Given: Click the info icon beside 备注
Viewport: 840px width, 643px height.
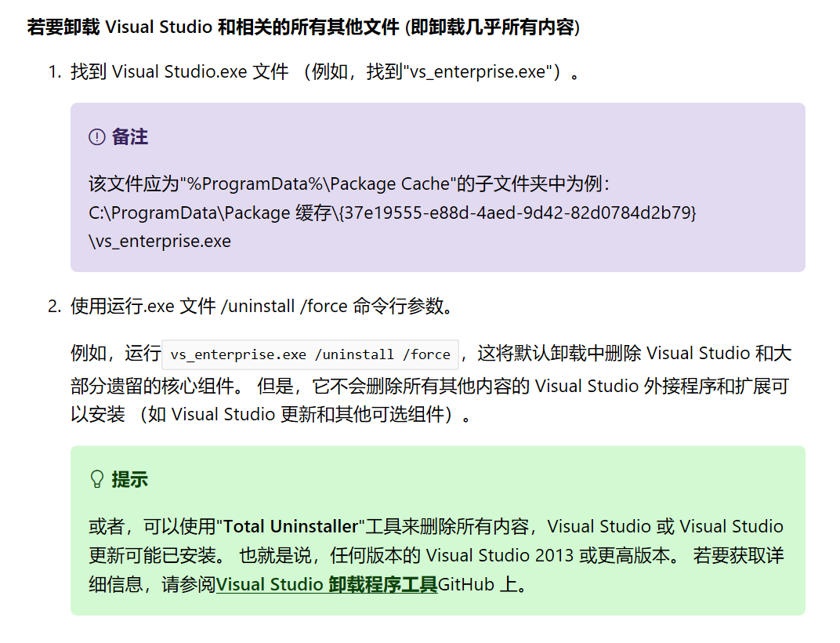Looking at the screenshot, I should click(x=97, y=137).
